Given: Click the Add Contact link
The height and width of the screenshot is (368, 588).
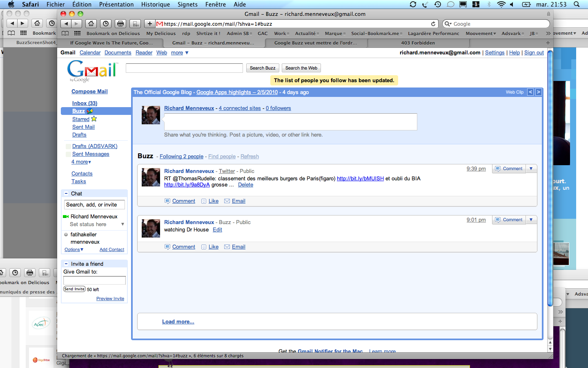Looking at the screenshot, I should [112, 249].
